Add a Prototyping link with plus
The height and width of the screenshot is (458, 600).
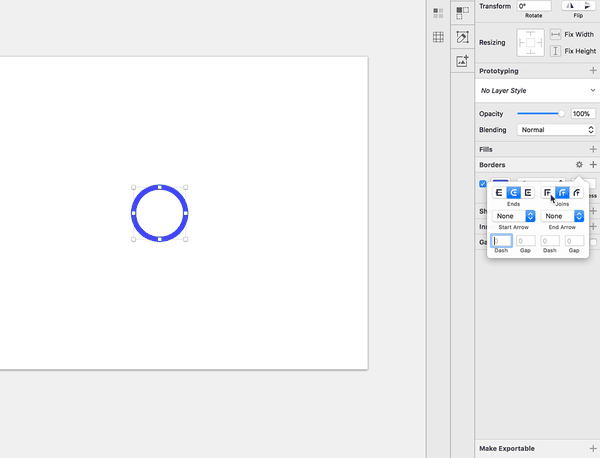593,71
